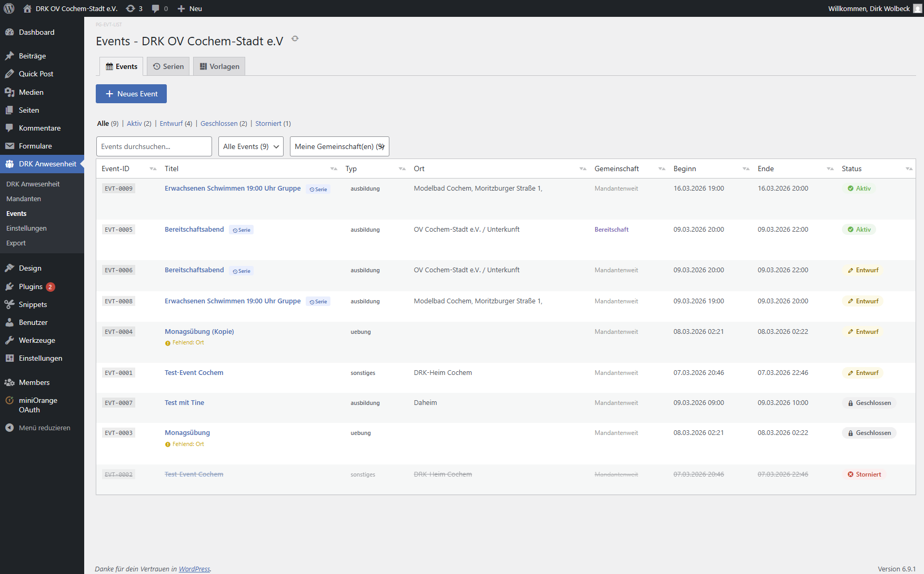Viewport: 924px width, 574px height.
Task: Click the Formulare envelope icon
Action: (9, 146)
